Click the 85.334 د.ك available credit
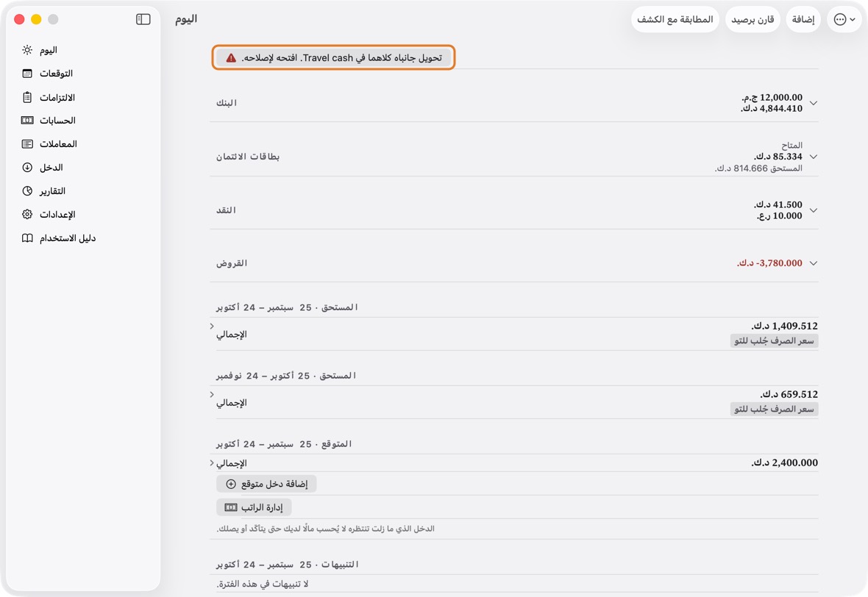This screenshot has width=868, height=597. [x=778, y=157]
